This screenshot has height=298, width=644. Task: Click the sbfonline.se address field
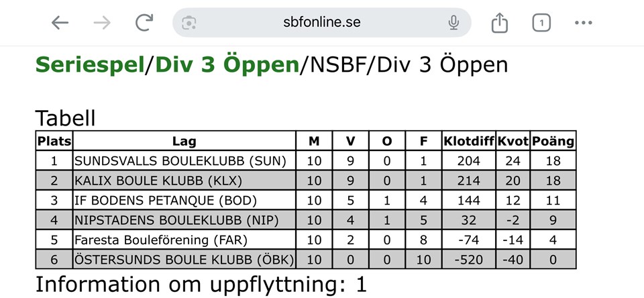(321, 22)
